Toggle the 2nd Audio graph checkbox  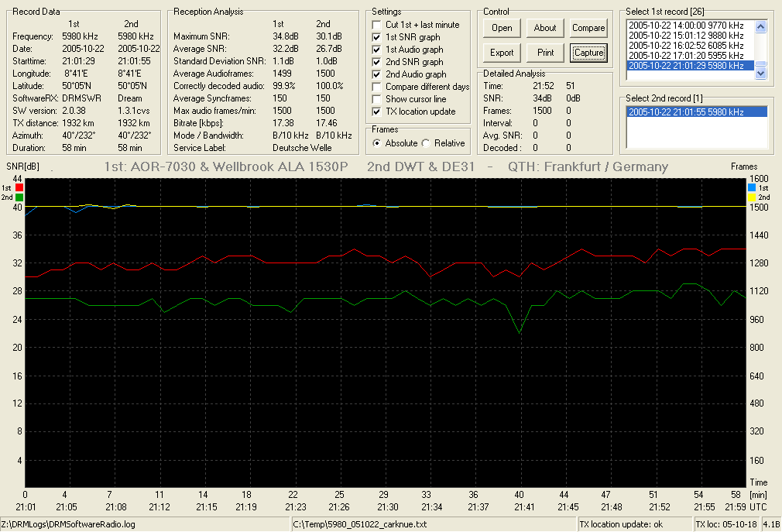(x=376, y=74)
